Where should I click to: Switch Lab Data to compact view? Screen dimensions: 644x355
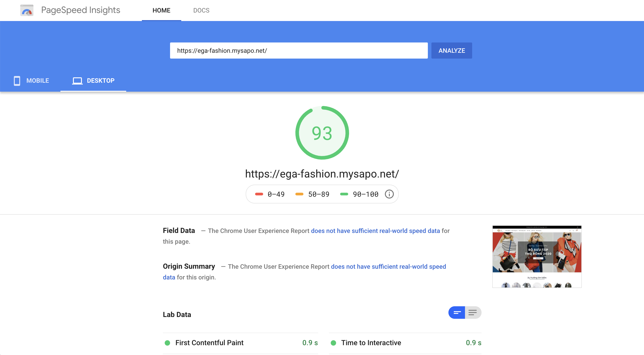[x=457, y=313]
